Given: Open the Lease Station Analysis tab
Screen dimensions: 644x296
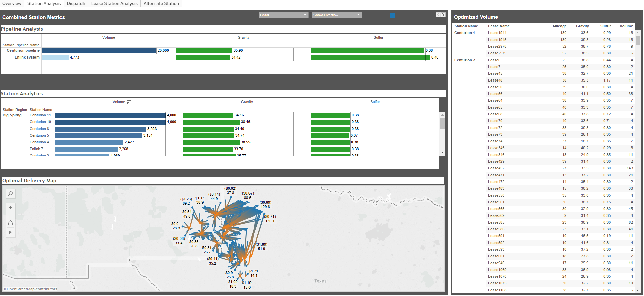Looking at the screenshot, I should click(114, 3).
